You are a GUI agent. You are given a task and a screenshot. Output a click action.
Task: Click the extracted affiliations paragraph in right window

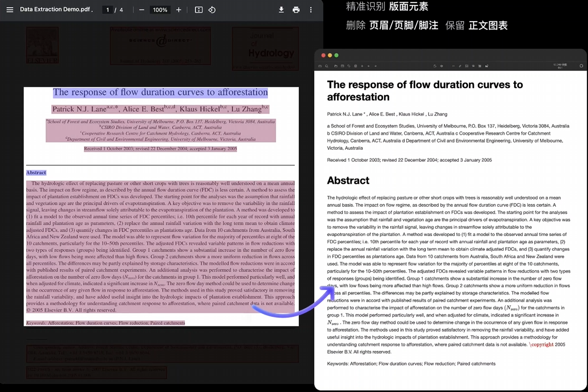pyautogui.click(x=448, y=137)
